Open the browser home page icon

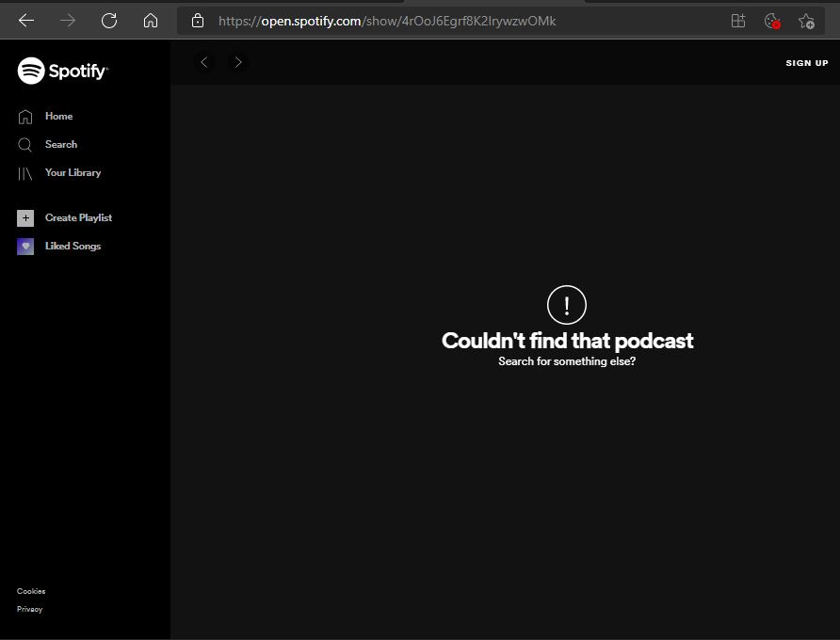151,21
